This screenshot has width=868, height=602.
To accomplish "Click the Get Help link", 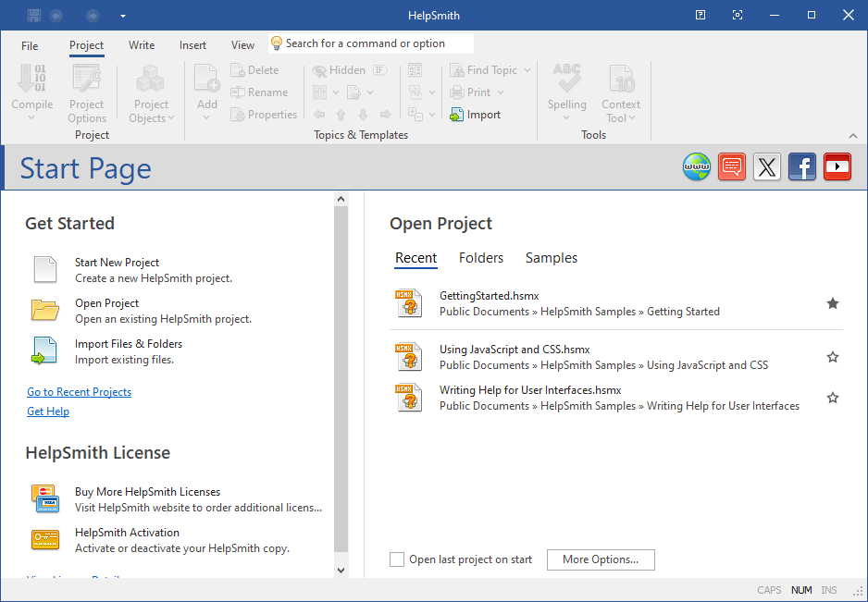I will (x=48, y=412).
